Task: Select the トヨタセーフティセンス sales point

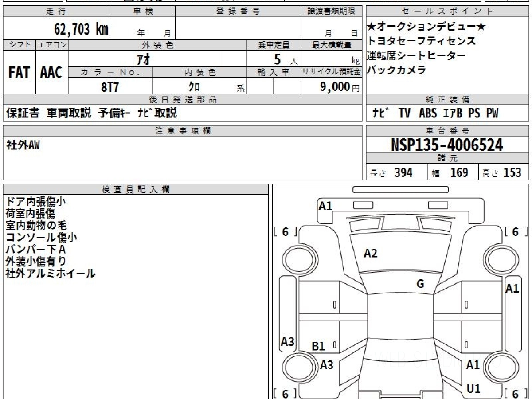Action: [421, 41]
